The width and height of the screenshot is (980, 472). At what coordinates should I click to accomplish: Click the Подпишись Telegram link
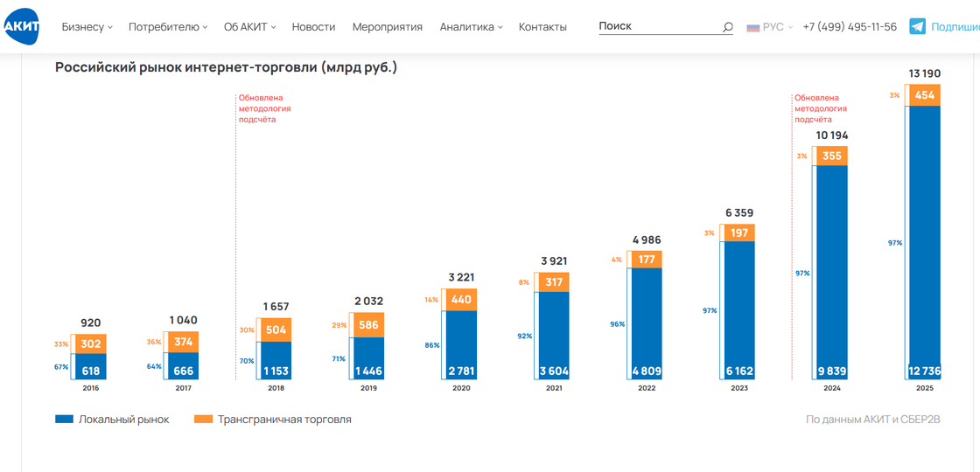point(955,27)
